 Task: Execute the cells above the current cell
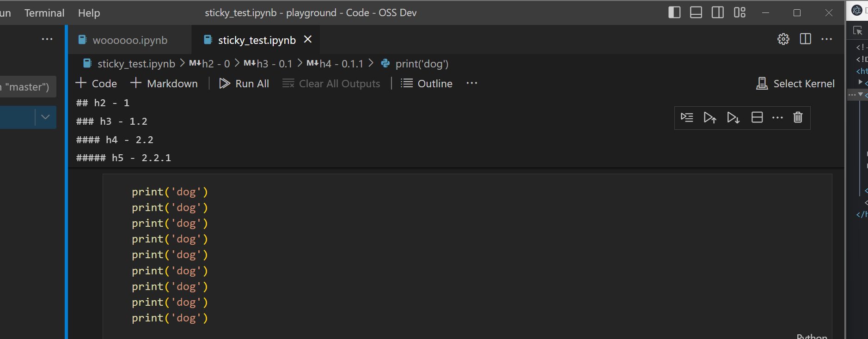click(x=710, y=118)
